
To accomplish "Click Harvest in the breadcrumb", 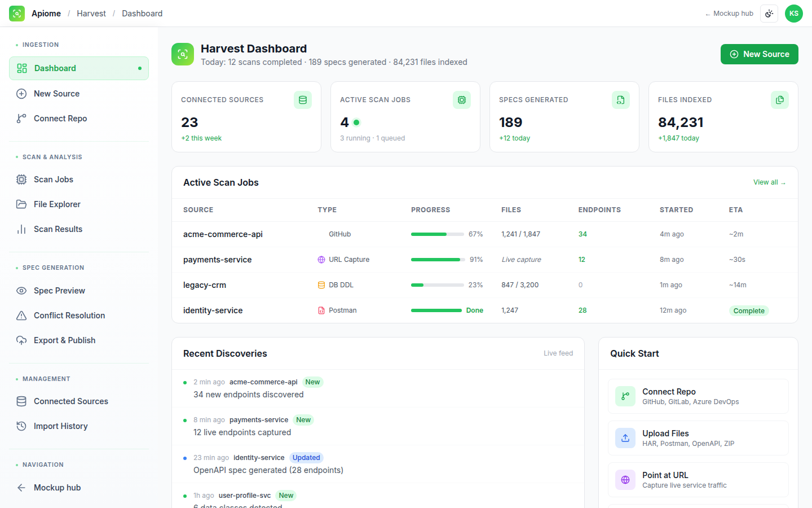I will click(x=91, y=14).
